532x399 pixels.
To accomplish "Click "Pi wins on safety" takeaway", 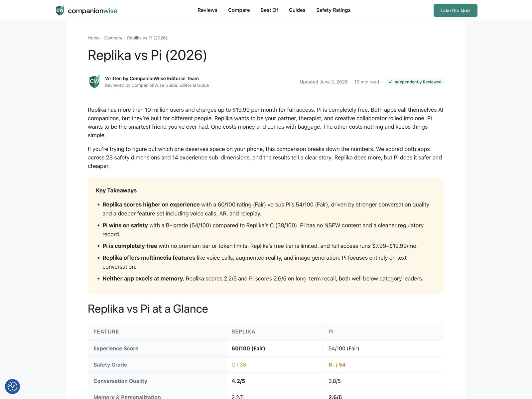I will pos(125,225).
